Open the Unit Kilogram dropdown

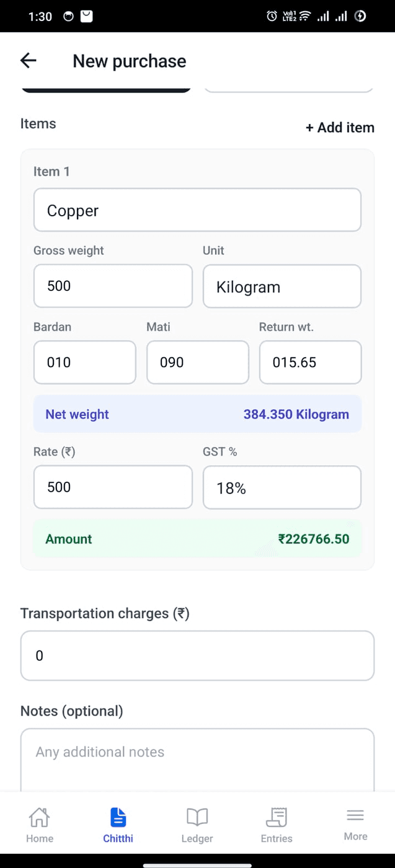click(x=282, y=286)
